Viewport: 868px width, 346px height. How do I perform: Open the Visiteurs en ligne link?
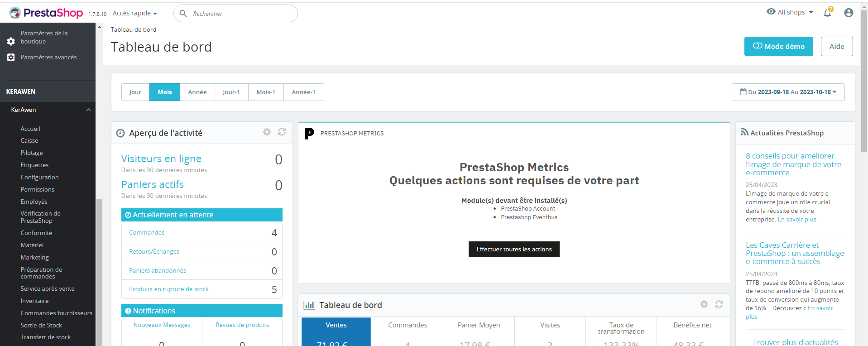click(161, 159)
